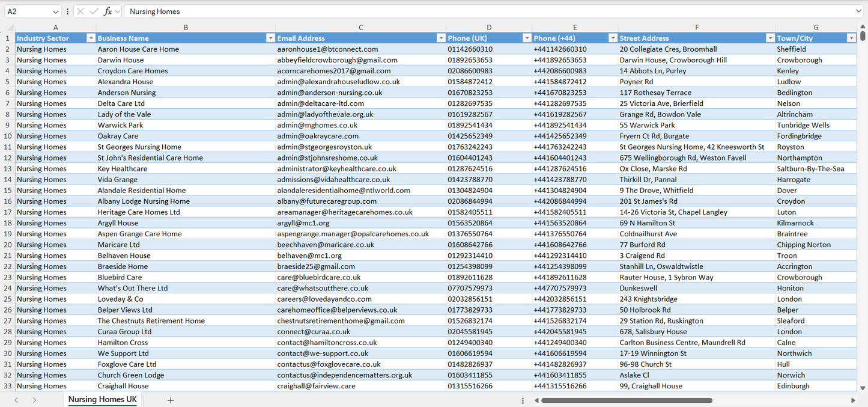Open the Business Name filter dropdown

click(270, 38)
